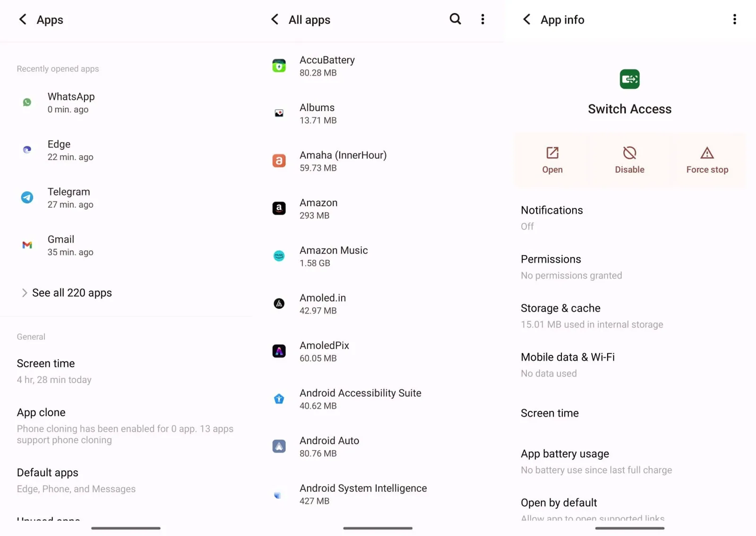Force stop the Switch Access app

(x=706, y=160)
